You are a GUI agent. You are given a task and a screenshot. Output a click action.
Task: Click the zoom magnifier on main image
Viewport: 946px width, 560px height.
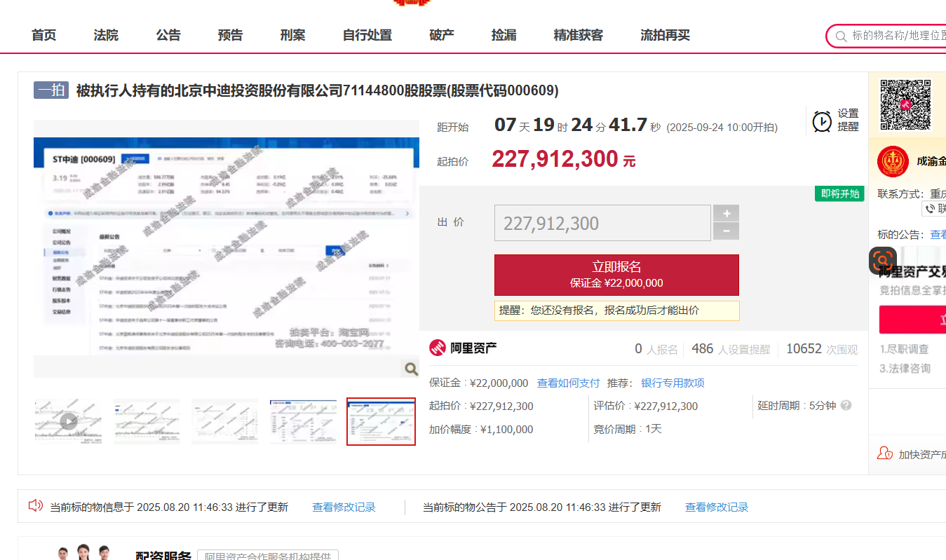coord(411,369)
